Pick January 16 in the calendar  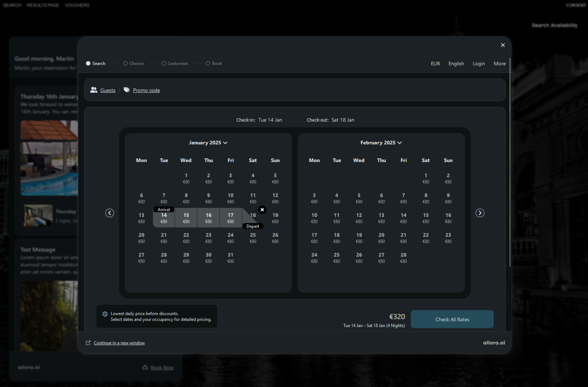pyautogui.click(x=208, y=218)
